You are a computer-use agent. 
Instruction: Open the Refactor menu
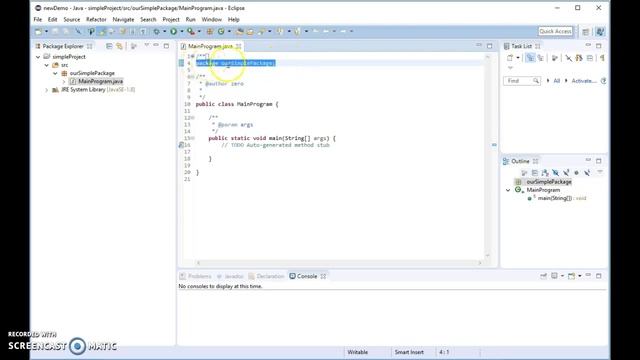click(96, 19)
